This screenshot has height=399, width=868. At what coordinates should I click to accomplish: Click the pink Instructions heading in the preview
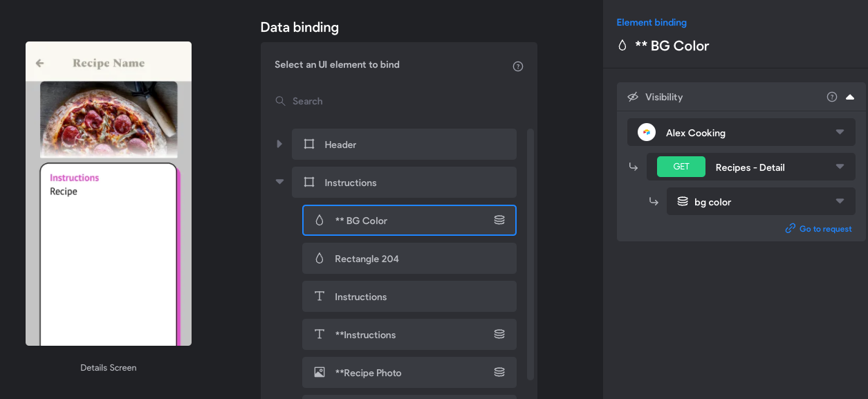pos(75,178)
